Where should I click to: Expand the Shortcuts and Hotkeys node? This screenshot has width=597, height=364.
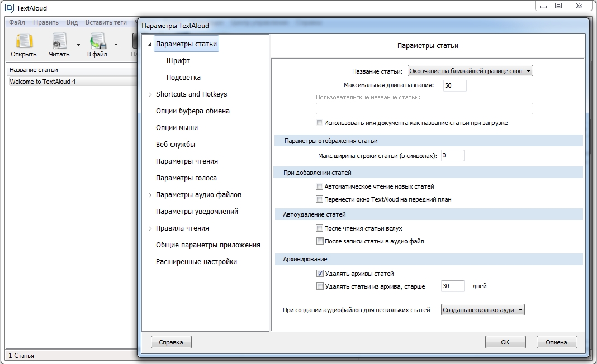[x=150, y=95]
